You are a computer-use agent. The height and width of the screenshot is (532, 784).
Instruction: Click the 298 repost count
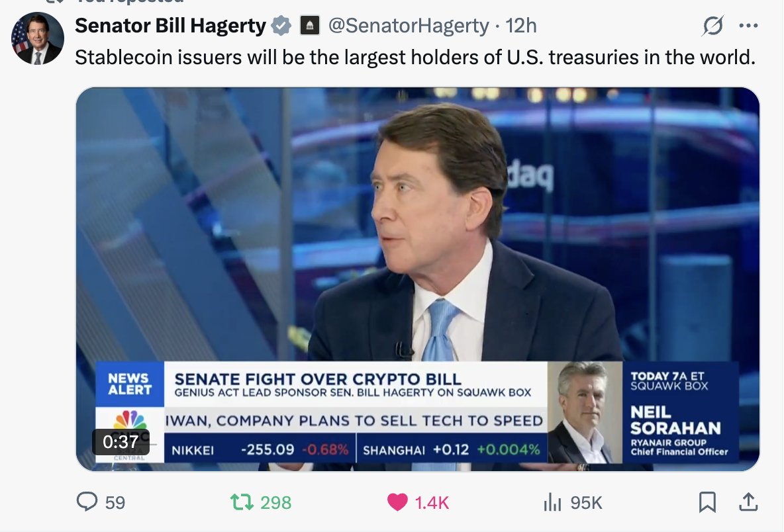coord(275,502)
